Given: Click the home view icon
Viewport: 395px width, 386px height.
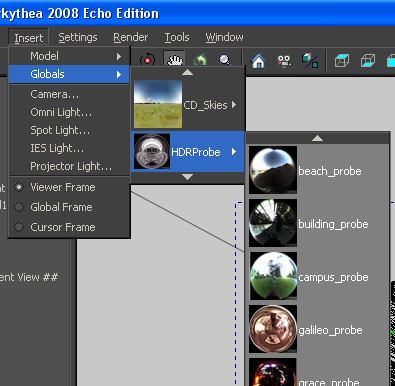Looking at the screenshot, I should click(258, 61).
